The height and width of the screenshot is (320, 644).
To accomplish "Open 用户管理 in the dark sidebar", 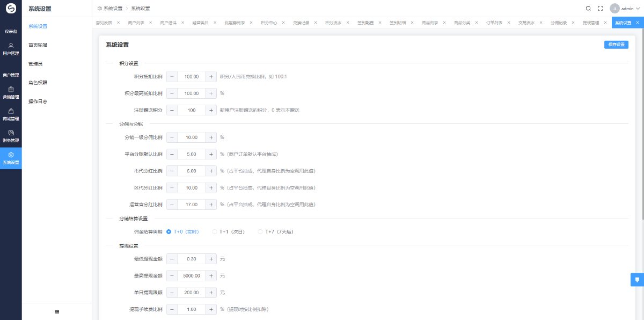I will point(11,49).
